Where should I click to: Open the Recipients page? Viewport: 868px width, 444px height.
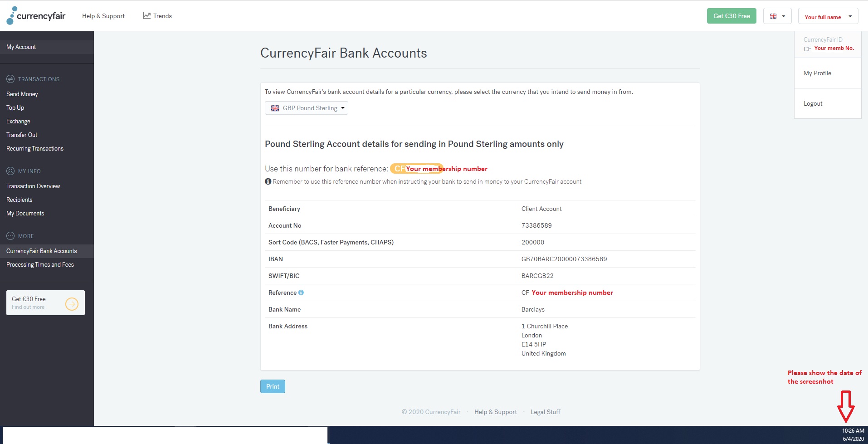20,200
